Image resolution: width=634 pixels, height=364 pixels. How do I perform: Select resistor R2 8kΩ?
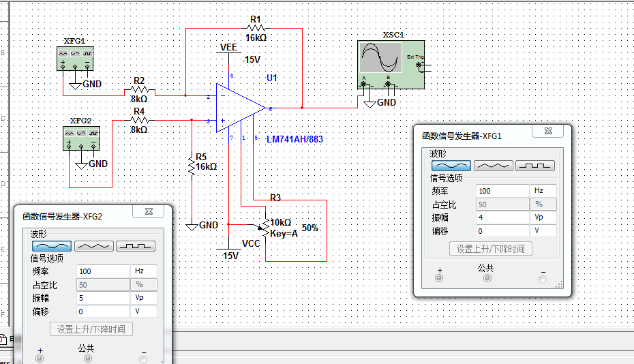click(x=140, y=90)
